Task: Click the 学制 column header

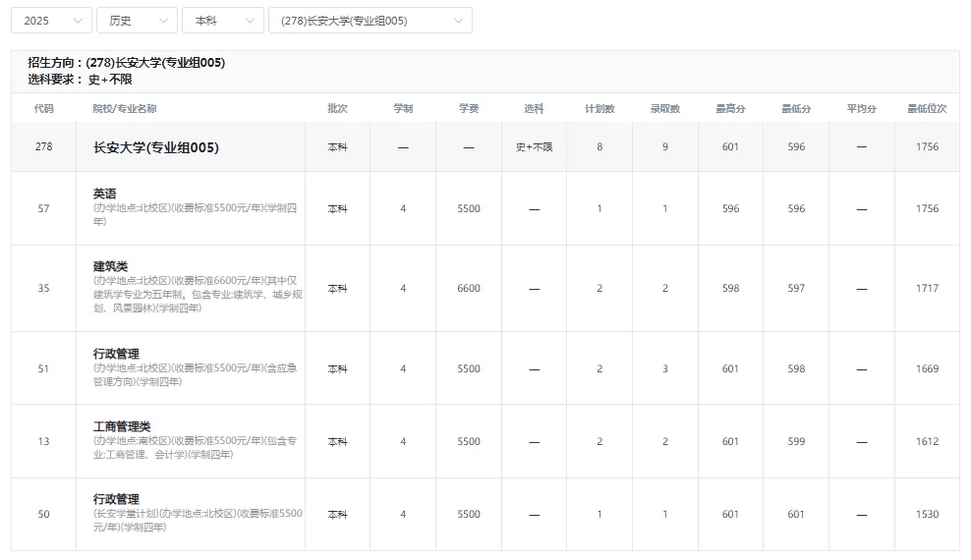Action: pos(403,108)
